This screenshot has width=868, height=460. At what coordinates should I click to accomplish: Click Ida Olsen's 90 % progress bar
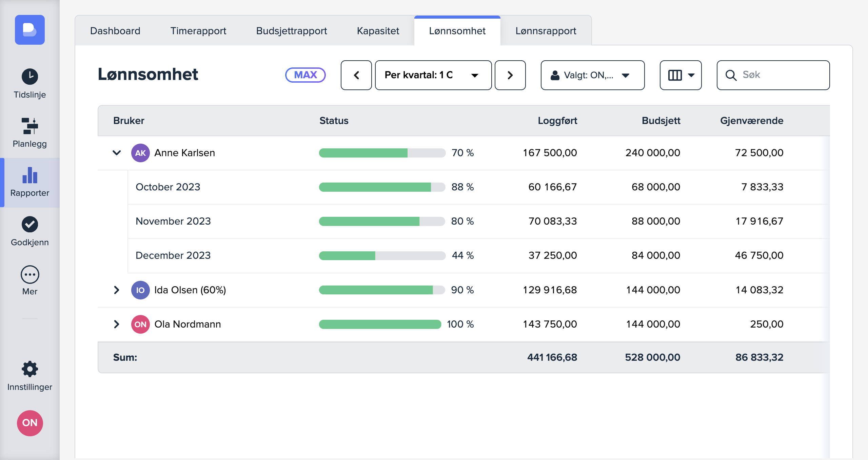point(382,290)
